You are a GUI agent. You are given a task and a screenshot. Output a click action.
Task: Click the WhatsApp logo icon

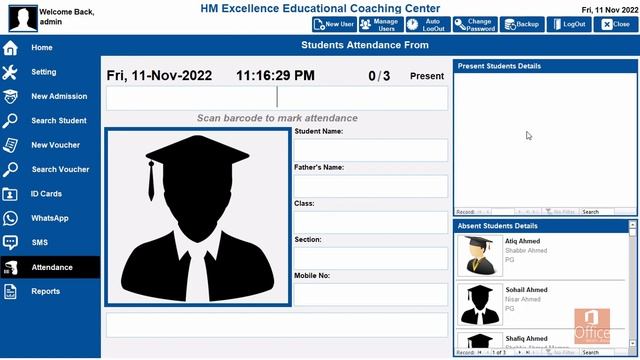coord(10,218)
